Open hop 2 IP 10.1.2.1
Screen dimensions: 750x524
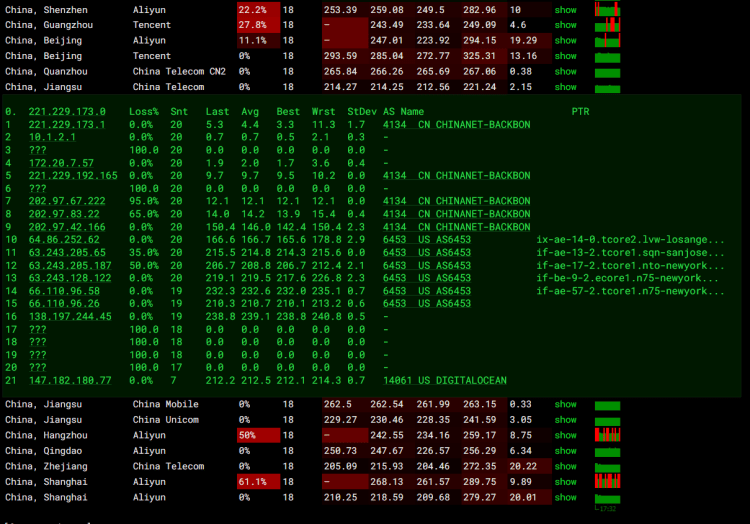52,137
